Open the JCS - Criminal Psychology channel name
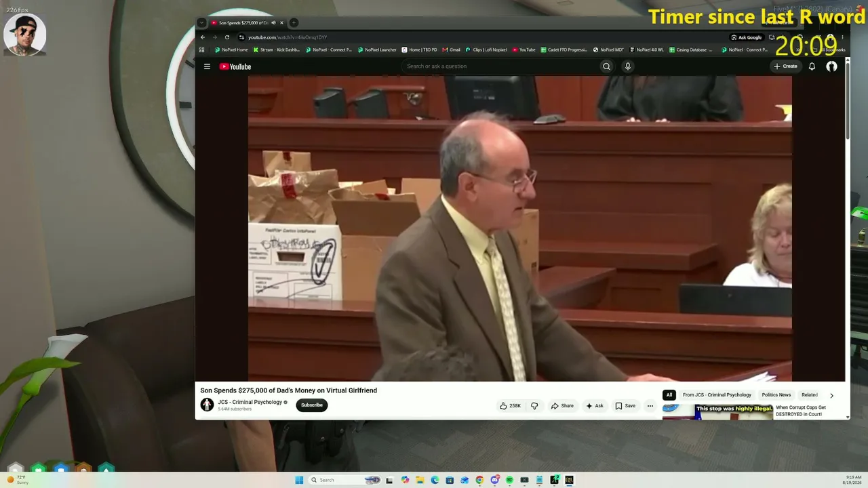 (x=250, y=402)
